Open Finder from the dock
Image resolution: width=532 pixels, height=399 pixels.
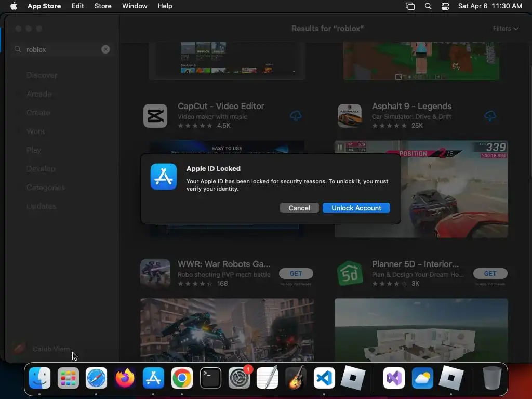[x=39, y=378]
